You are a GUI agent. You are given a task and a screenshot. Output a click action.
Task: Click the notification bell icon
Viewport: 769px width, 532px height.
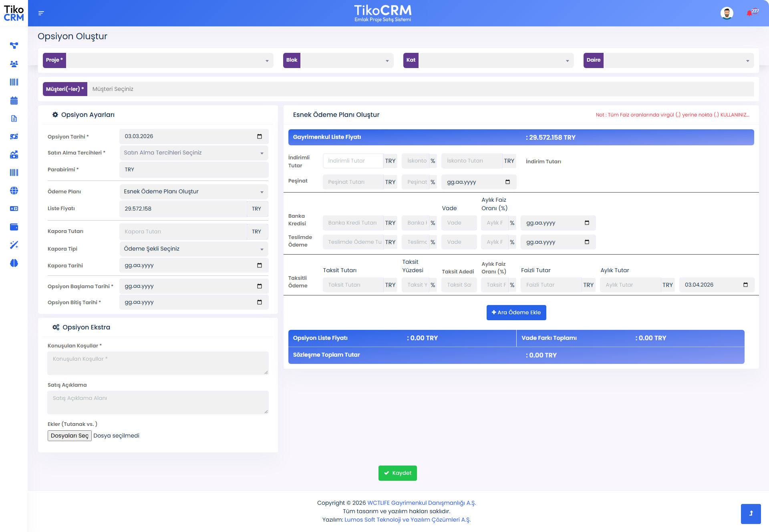click(x=749, y=13)
